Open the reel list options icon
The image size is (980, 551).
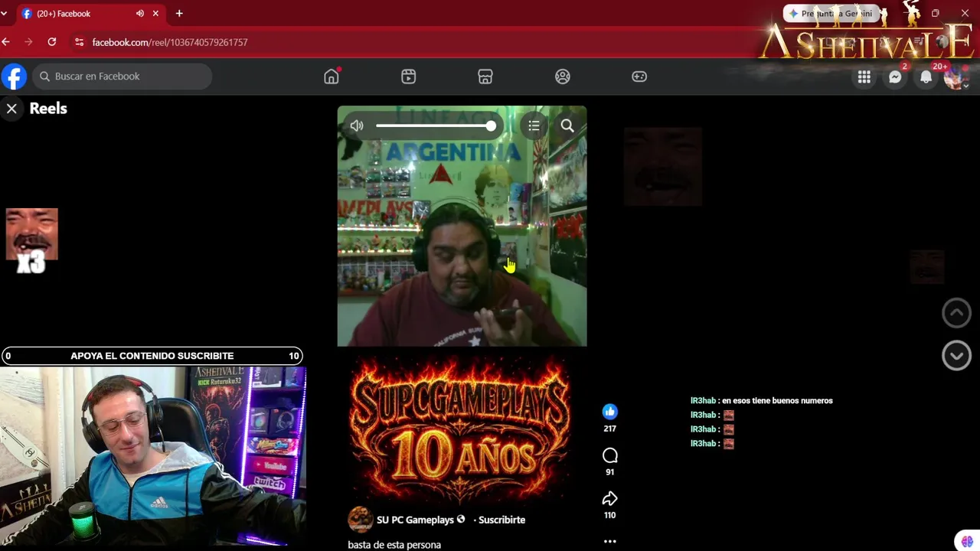tap(534, 126)
